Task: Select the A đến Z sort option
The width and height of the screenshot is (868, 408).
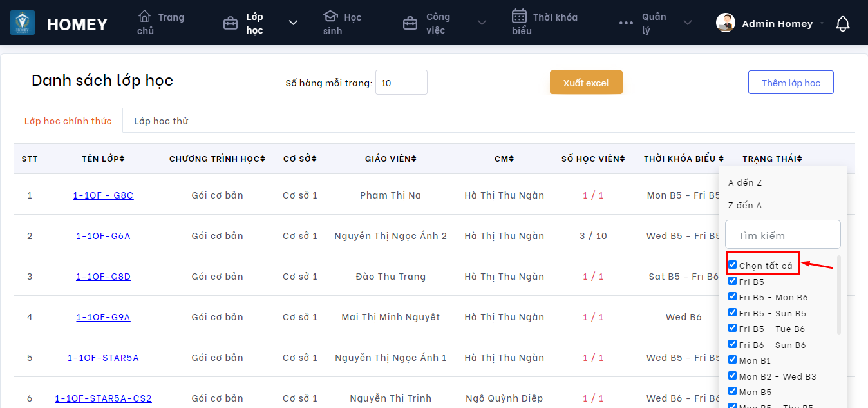Action: [745, 183]
